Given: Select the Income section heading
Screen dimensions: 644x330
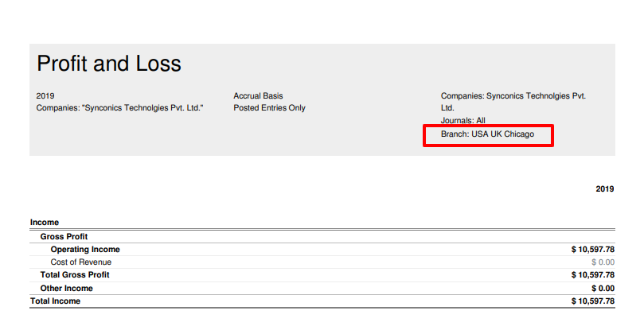Looking at the screenshot, I should [x=45, y=223].
